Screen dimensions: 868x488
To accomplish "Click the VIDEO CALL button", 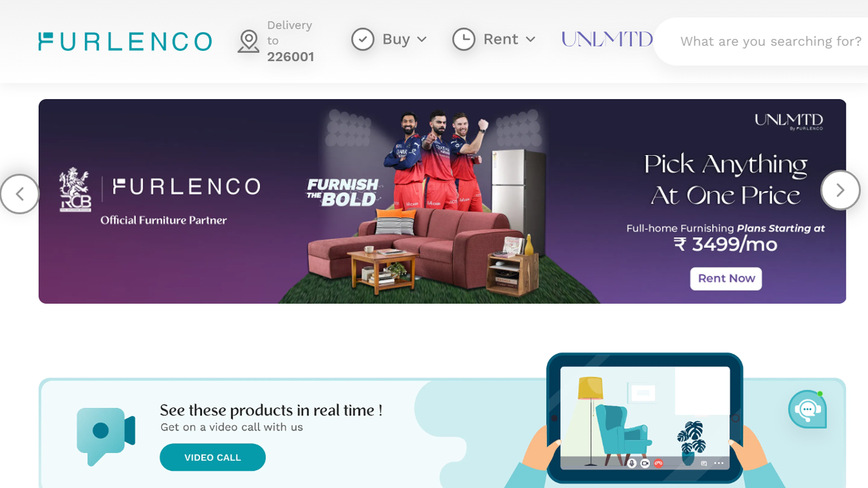I will 212,457.
